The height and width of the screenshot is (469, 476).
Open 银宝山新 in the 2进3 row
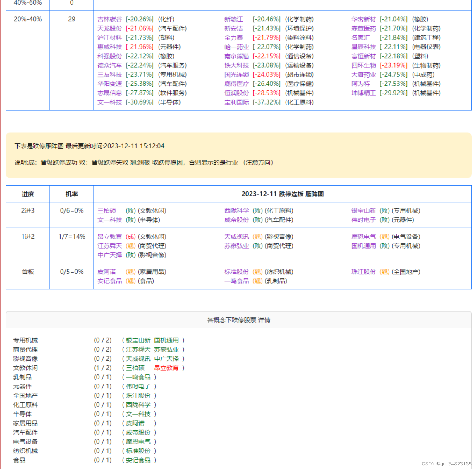pyautogui.click(x=363, y=211)
